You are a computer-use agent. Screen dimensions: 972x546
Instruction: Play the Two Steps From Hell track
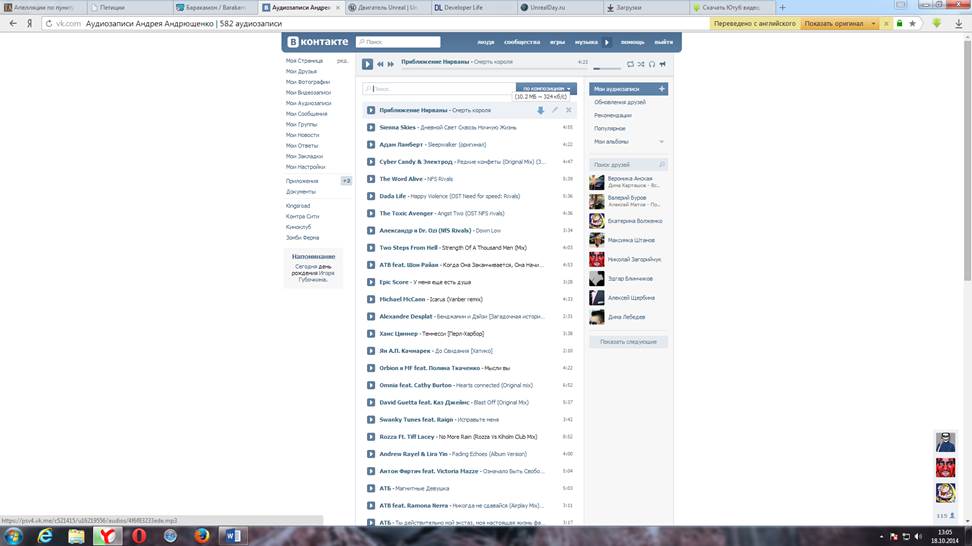coord(371,247)
